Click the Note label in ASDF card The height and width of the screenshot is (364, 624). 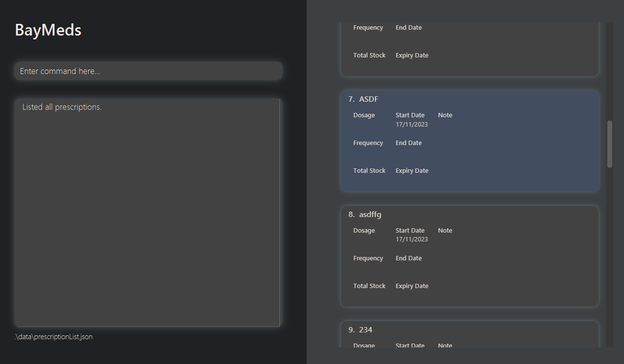click(445, 115)
